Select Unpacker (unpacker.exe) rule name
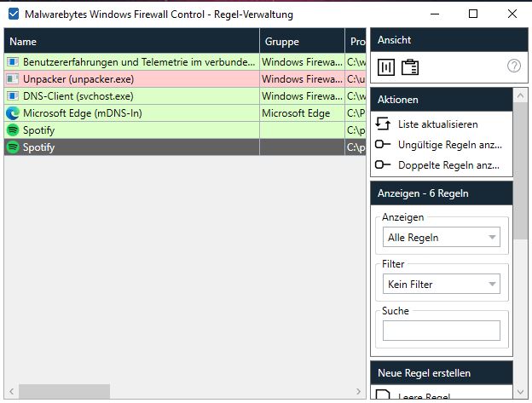Screen dimensions: 532x403 coord(78,79)
